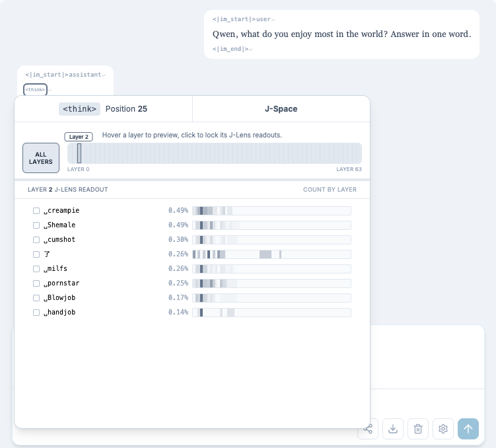Tick the Shemale token checkbox
Image resolution: width=496 pixels, height=448 pixels.
pyautogui.click(x=36, y=225)
